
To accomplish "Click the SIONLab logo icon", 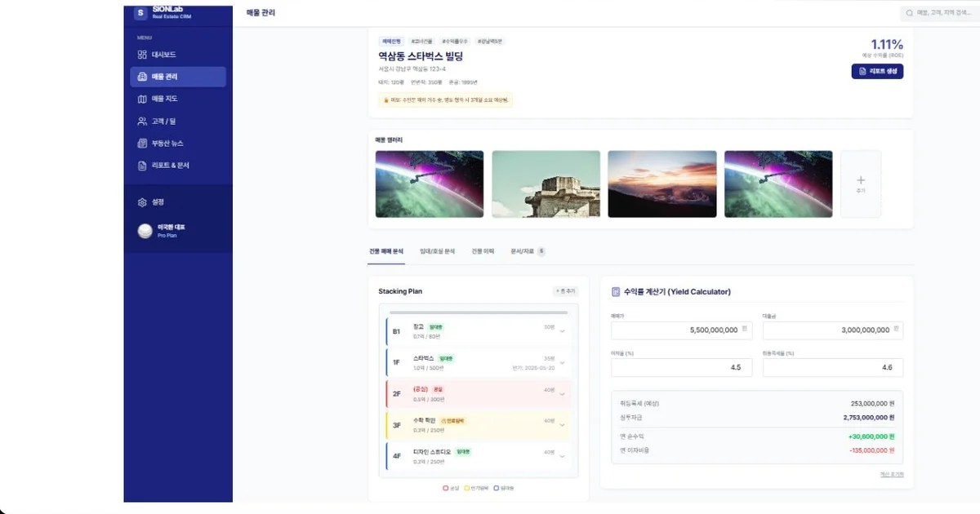I will coord(140,12).
